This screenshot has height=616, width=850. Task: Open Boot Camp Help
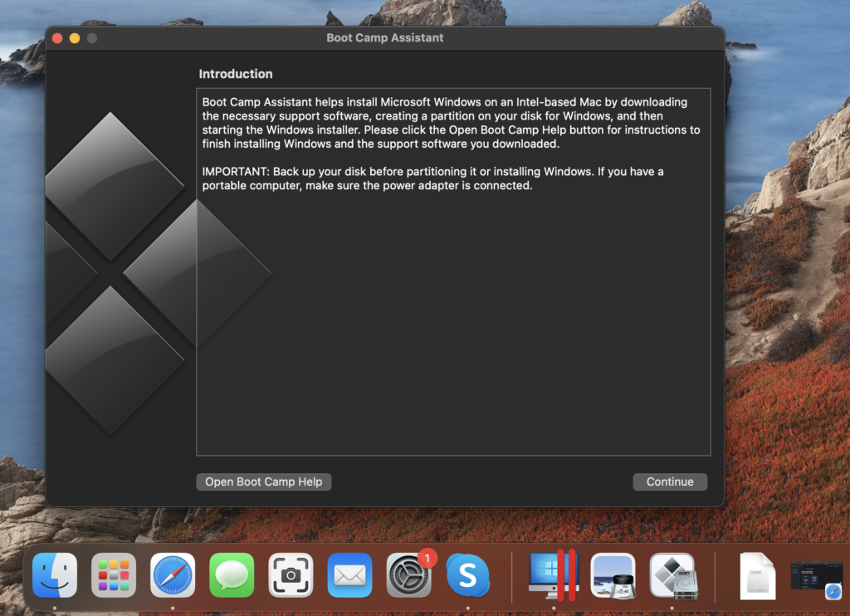click(x=263, y=482)
